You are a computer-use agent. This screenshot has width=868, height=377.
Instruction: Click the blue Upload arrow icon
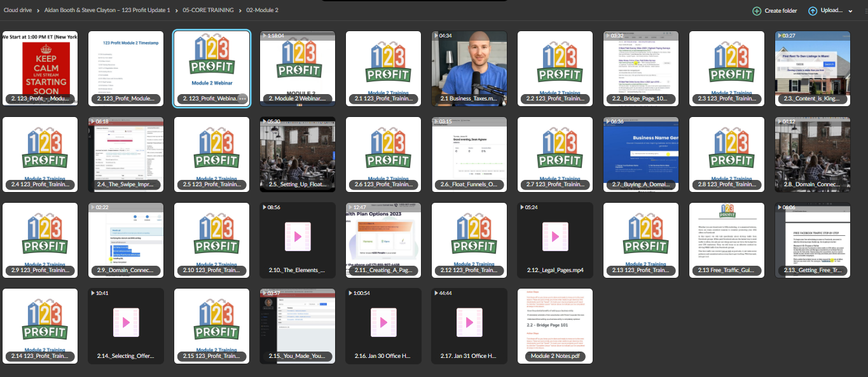(813, 11)
